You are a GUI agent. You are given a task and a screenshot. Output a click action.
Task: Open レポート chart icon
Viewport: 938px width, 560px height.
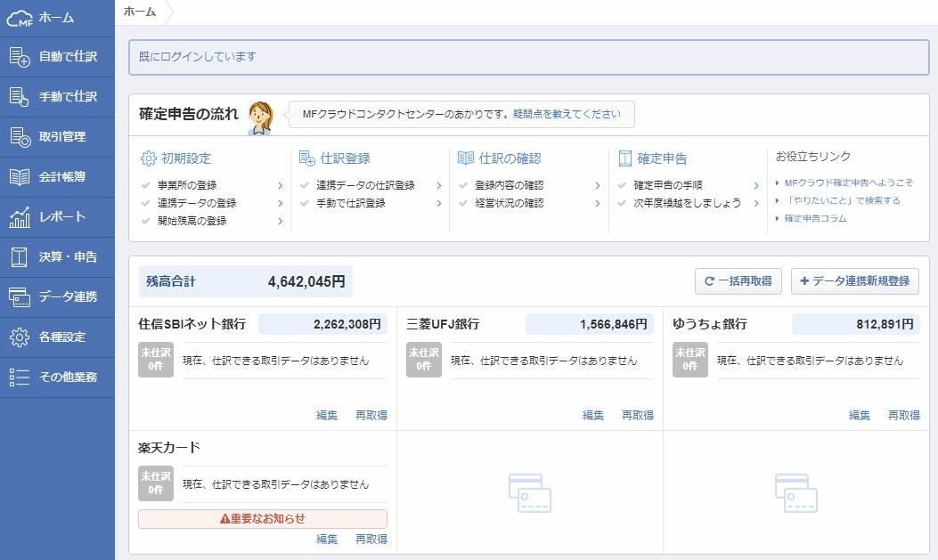click(x=20, y=217)
